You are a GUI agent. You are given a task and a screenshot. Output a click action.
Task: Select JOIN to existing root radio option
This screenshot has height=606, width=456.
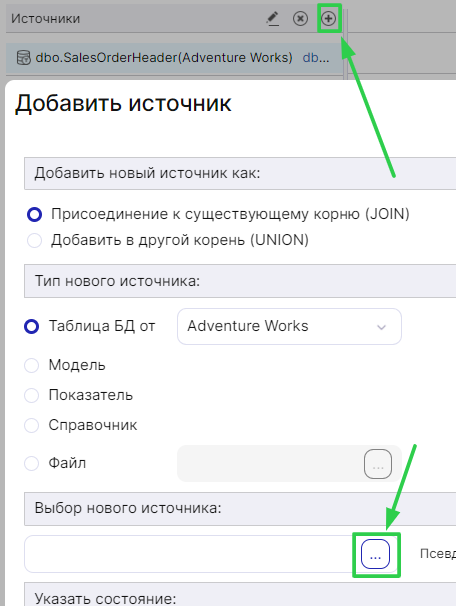click(34, 214)
